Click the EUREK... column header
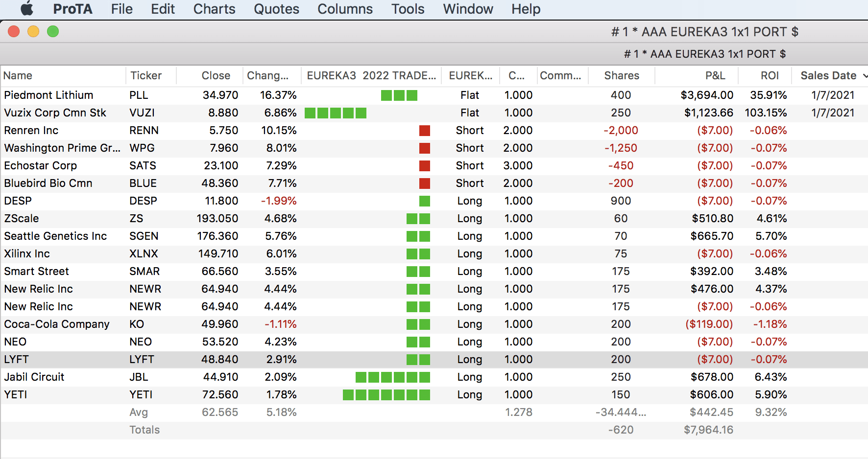This screenshot has width=868, height=459. 471,76
